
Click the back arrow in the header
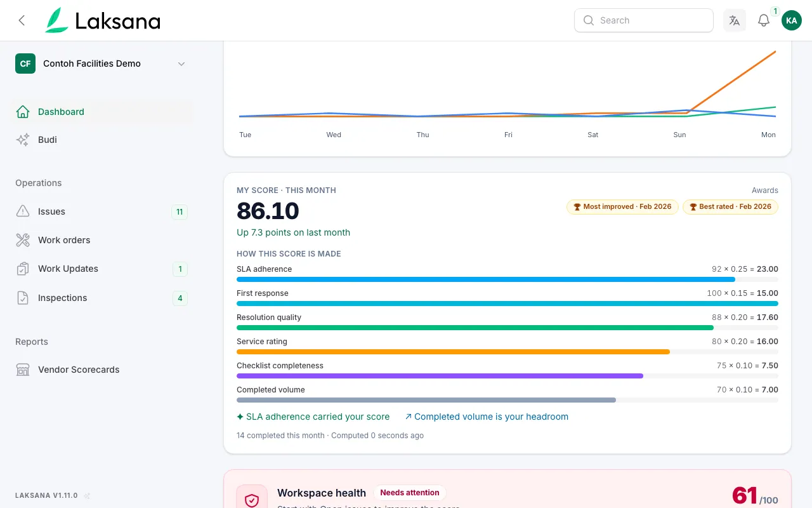tap(22, 20)
